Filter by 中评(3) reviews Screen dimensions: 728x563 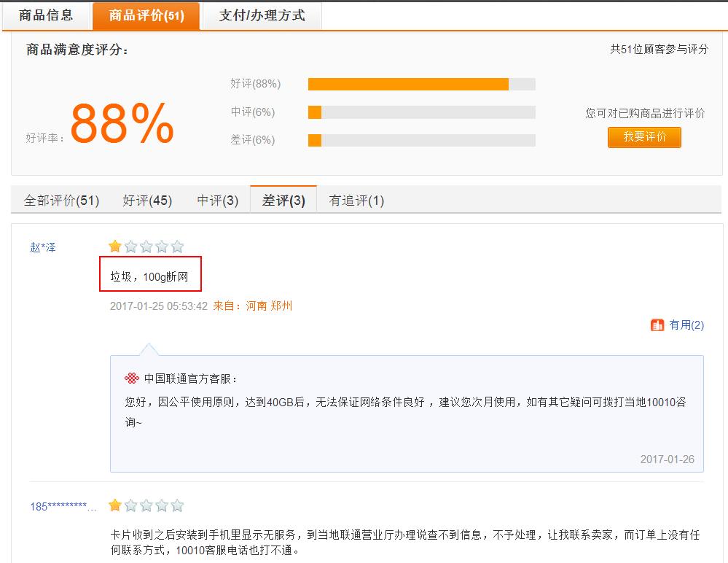pyautogui.click(x=217, y=201)
